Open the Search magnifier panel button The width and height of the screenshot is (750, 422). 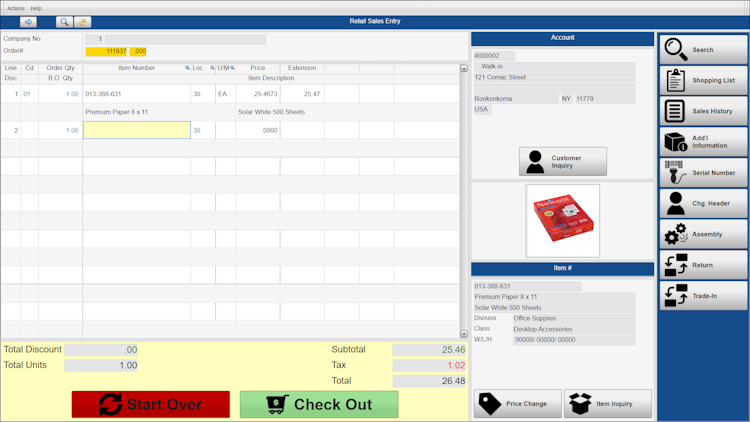click(703, 49)
